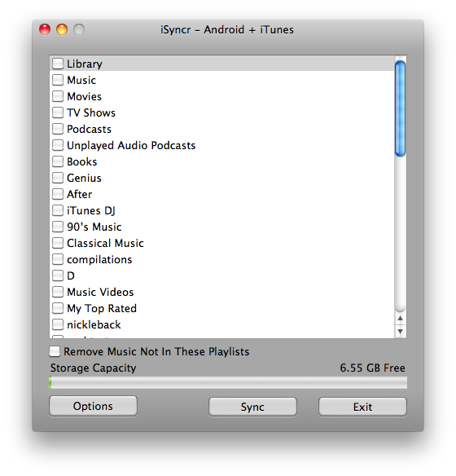The width and height of the screenshot is (456, 476).
Task: Check the compilations checkbox
Action: tap(58, 259)
